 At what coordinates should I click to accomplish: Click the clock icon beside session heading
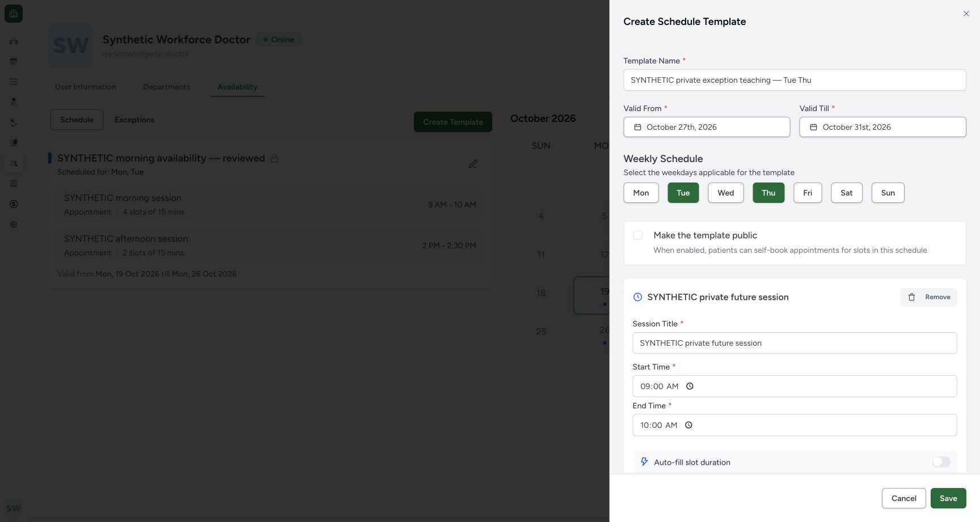[x=637, y=297]
